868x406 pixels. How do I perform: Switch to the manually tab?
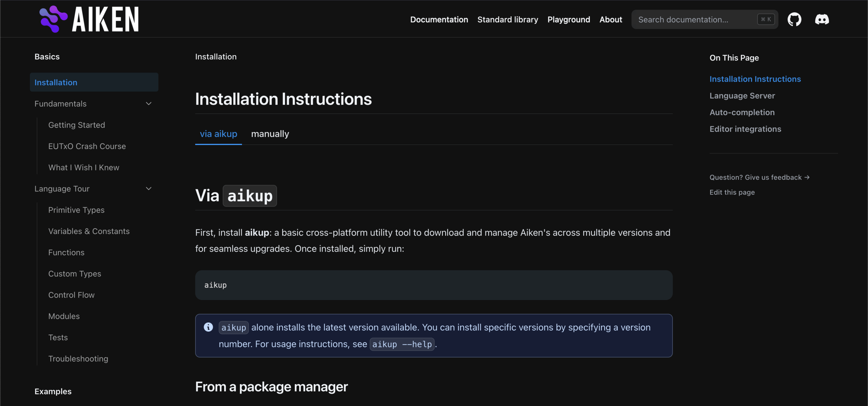pyautogui.click(x=270, y=134)
